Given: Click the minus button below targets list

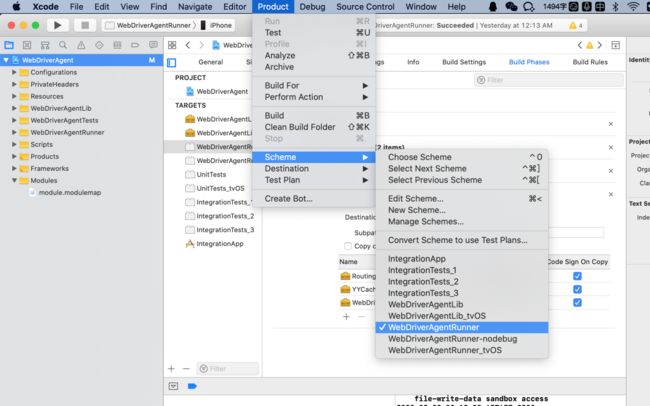Looking at the screenshot, I should coord(186,369).
